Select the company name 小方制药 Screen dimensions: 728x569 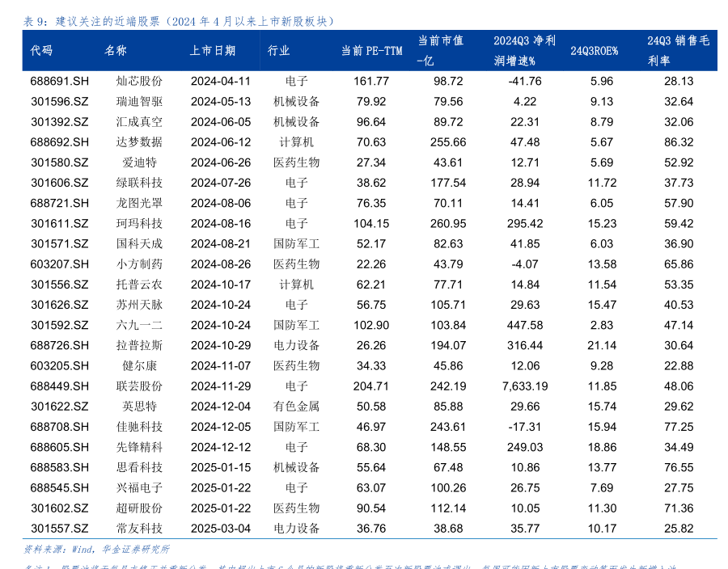[139, 263]
